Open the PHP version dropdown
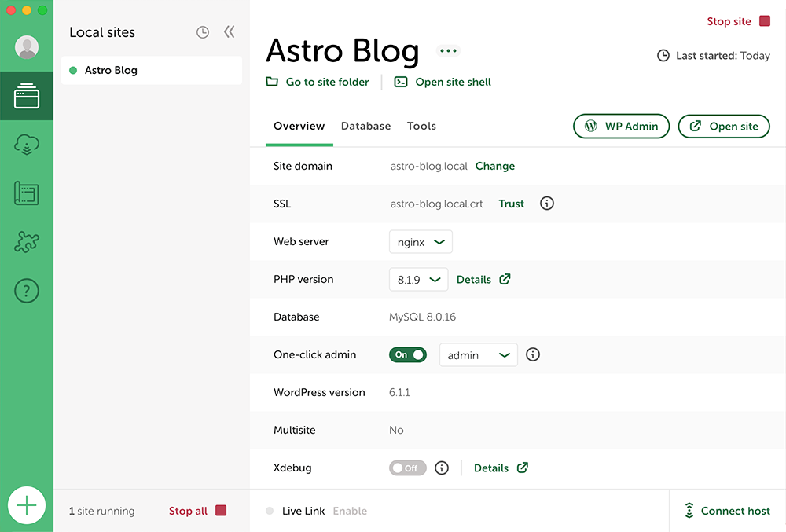 click(x=418, y=279)
